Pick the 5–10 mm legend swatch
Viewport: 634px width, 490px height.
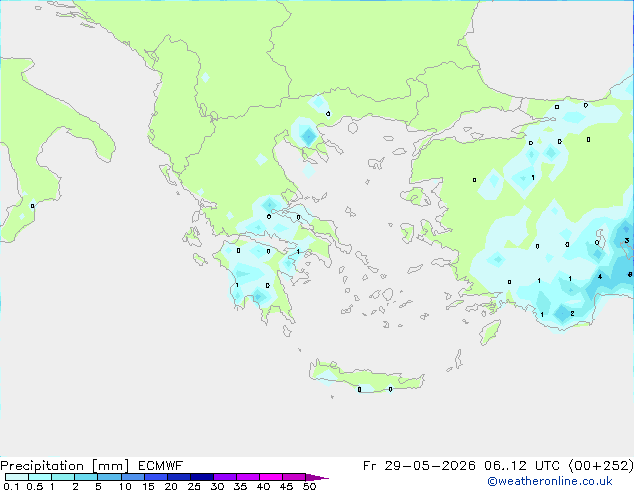click(109, 477)
